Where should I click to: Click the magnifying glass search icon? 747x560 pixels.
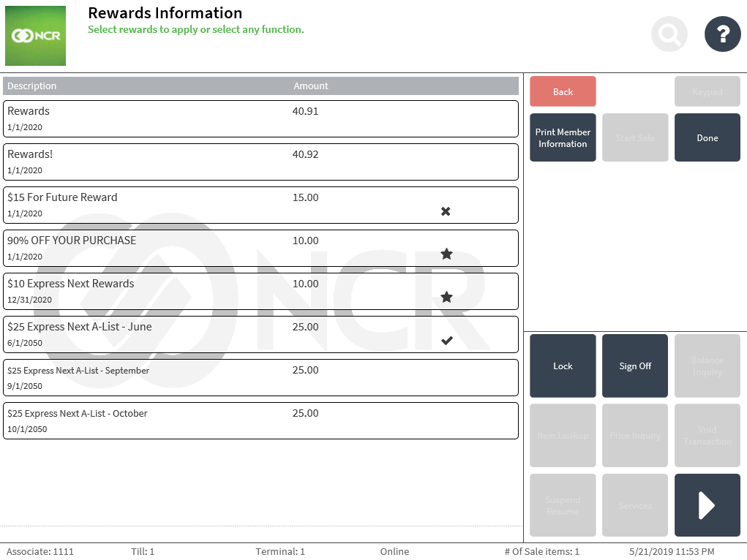click(x=669, y=34)
